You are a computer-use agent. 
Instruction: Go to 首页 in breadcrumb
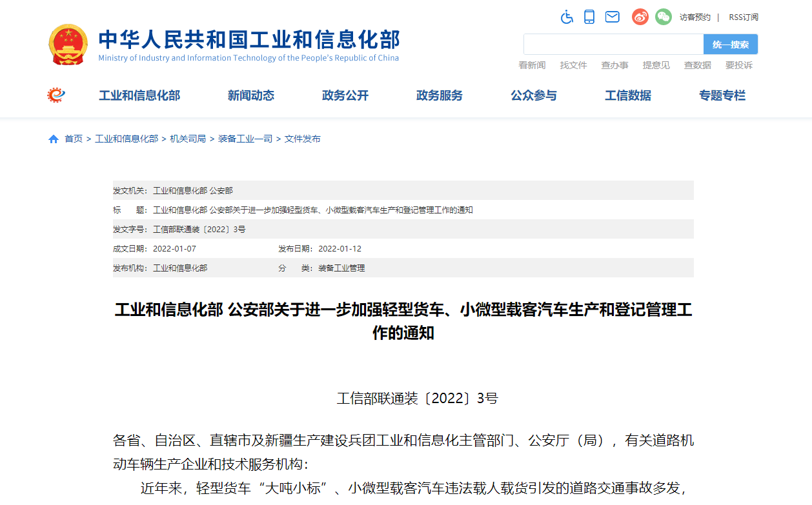(x=74, y=139)
